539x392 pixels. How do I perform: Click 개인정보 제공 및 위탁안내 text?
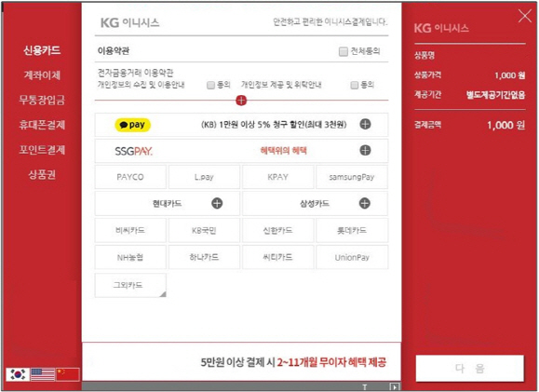click(x=281, y=85)
